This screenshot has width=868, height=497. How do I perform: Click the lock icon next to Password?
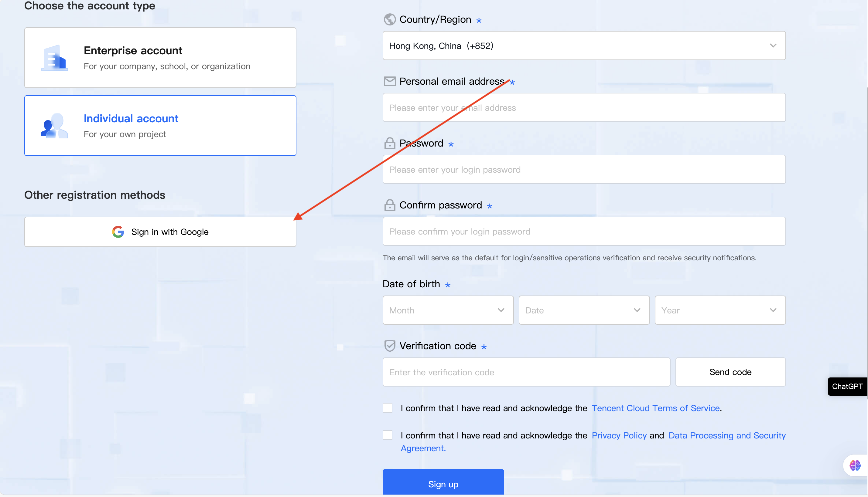coord(389,143)
